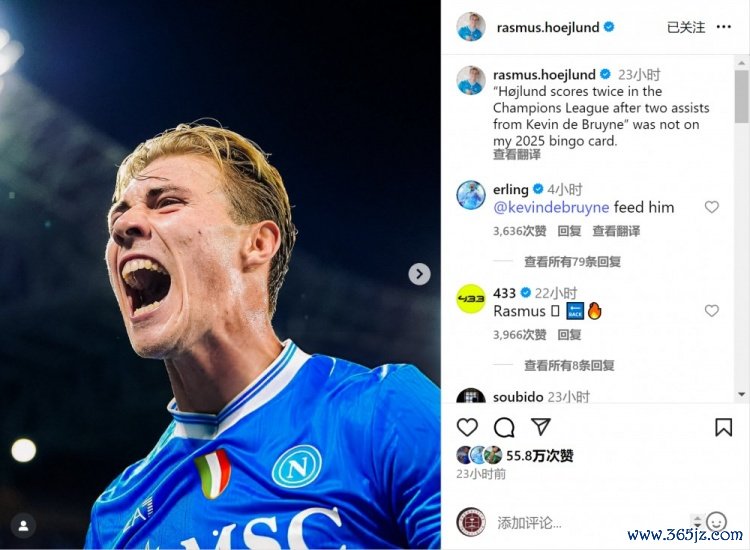Click 查看翻译 under the caption
Viewport: 750px width, 550px height.
click(517, 154)
